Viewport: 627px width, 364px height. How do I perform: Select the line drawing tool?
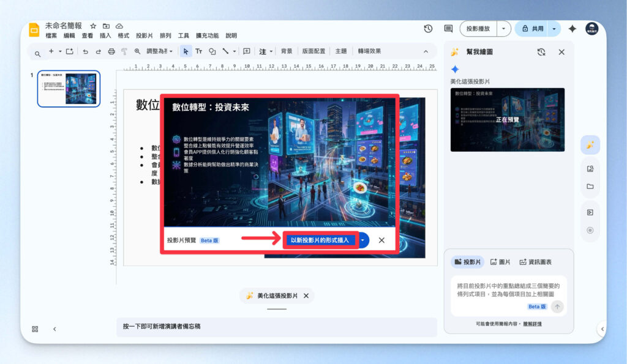point(225,52)
